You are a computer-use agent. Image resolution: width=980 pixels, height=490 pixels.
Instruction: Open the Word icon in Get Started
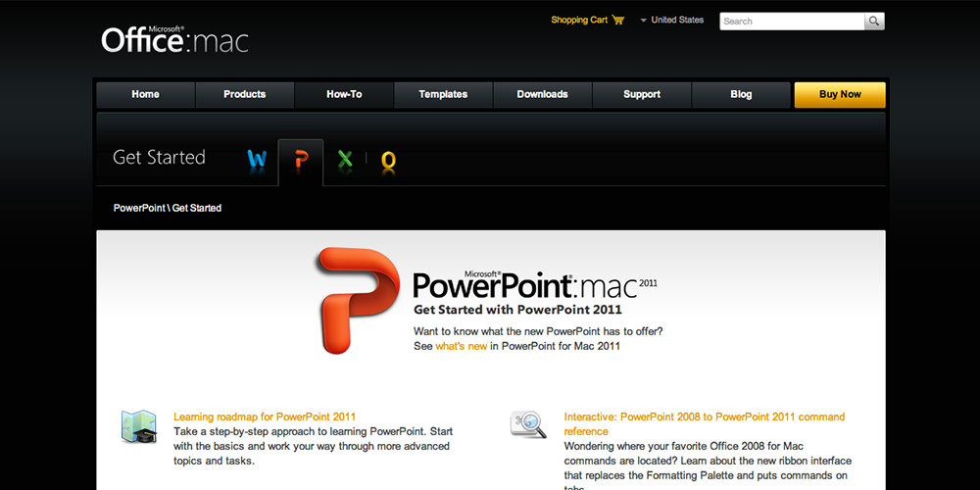click(x=257, y=160)
